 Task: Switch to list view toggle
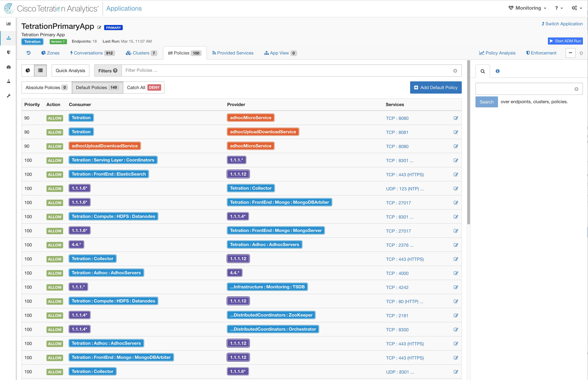(40, 71)
